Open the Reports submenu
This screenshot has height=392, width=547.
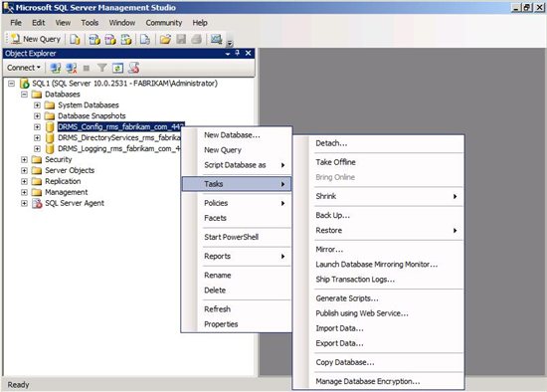coord(237,257)
